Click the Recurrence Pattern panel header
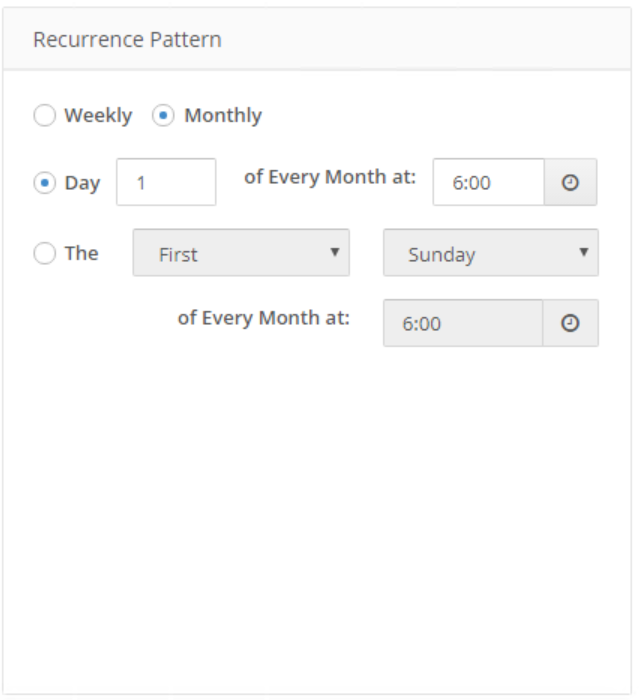This screenshot has width=642, height=700. [127, 40]
